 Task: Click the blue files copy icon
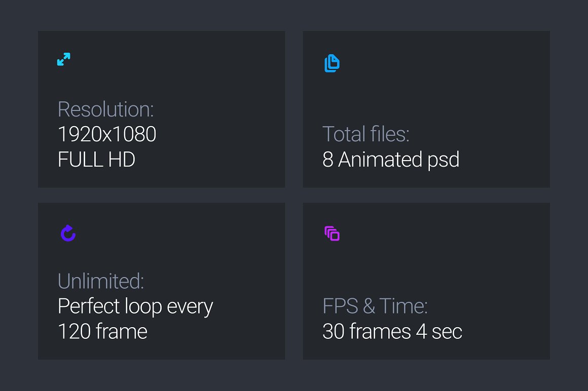pyautogui.click(x=332, y=64)
